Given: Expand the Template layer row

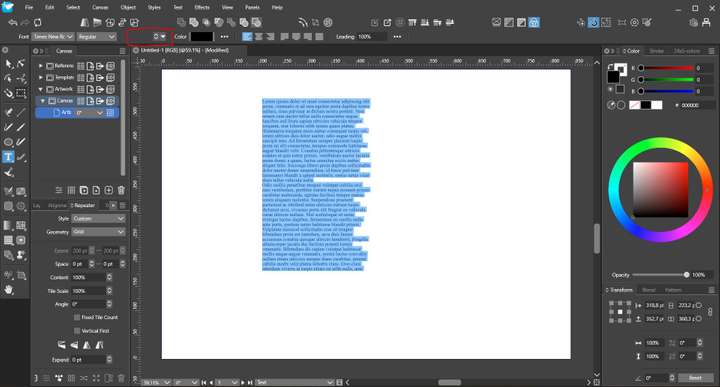Looking at the screenshot, I should (x=40, y=78).
